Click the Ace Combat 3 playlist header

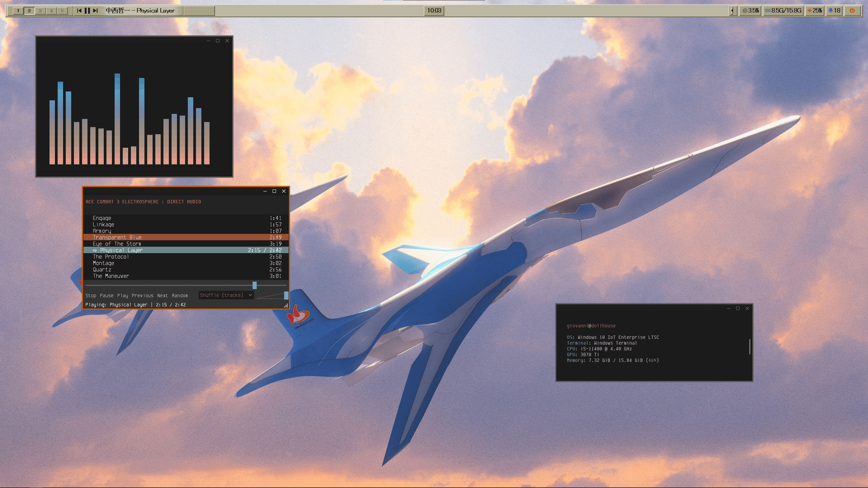(x=143, y=202)
